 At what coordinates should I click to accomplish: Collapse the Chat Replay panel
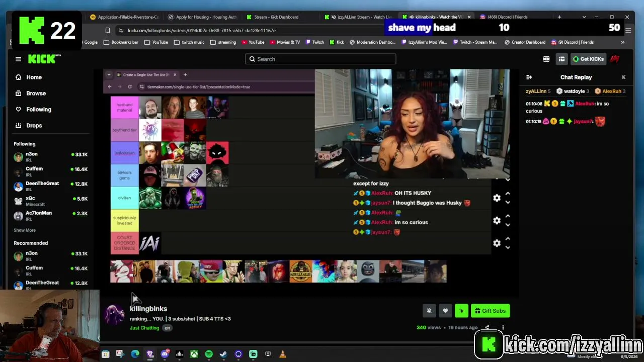coord(529,77)
